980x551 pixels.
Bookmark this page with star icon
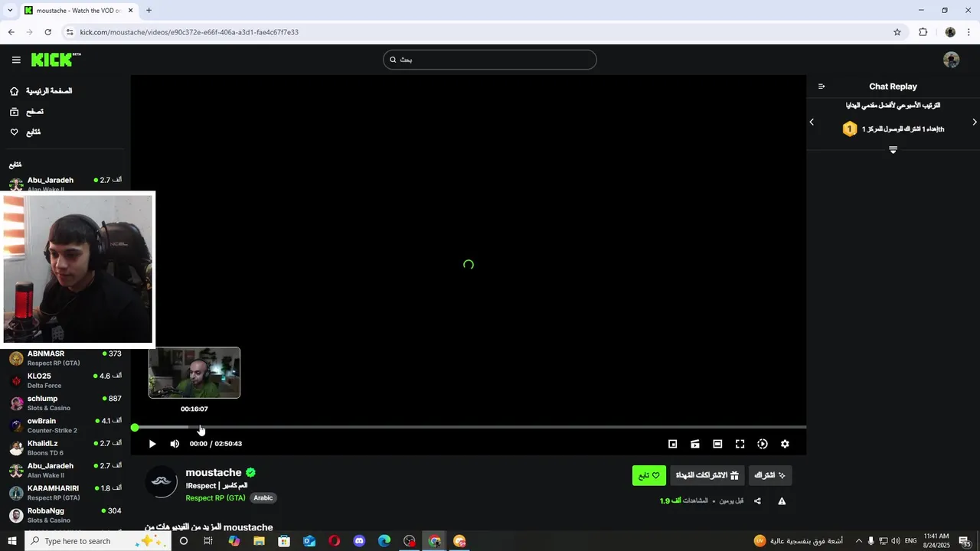(897, 32)
